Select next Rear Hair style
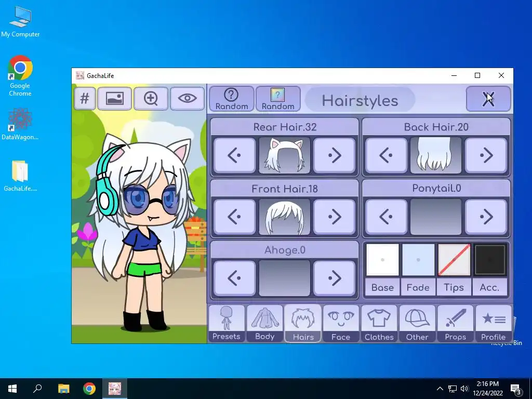The image size is (532, 399). (x=335, y=155)
